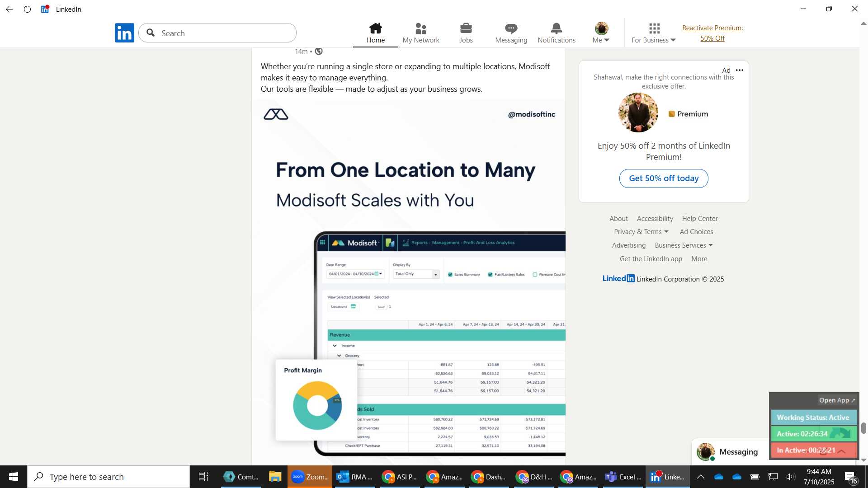The width and height of the screenshot is (868, 488).
Task: Click the More footer link
Action: (699, 259)
